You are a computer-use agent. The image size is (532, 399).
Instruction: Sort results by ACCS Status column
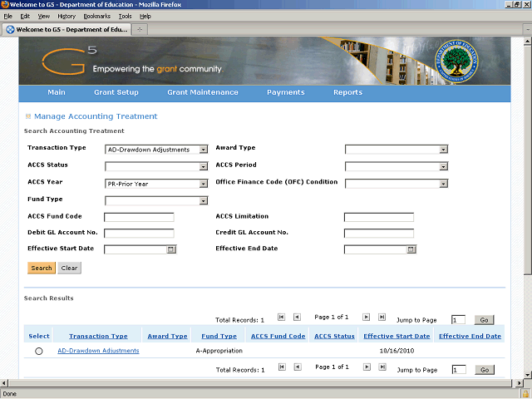(334, 336)
